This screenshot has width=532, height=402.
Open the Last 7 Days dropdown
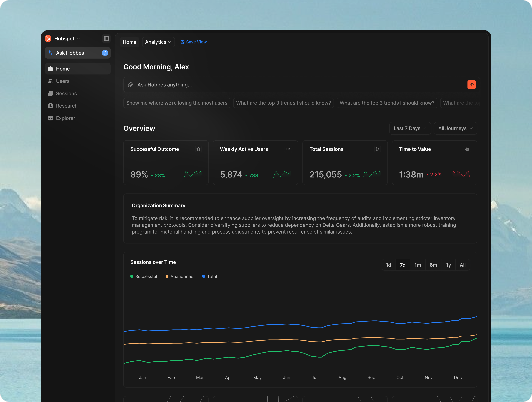410,128
